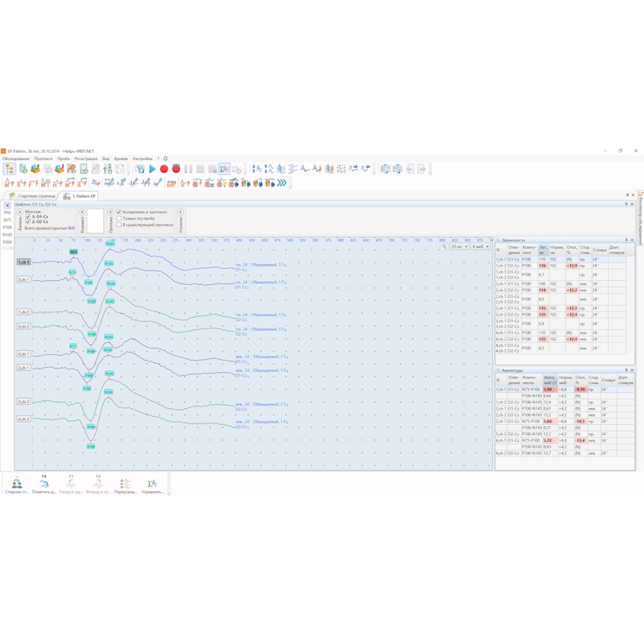Click the solid red record icon
Screen dimensions: 644x644
click(x=164, y=169)
